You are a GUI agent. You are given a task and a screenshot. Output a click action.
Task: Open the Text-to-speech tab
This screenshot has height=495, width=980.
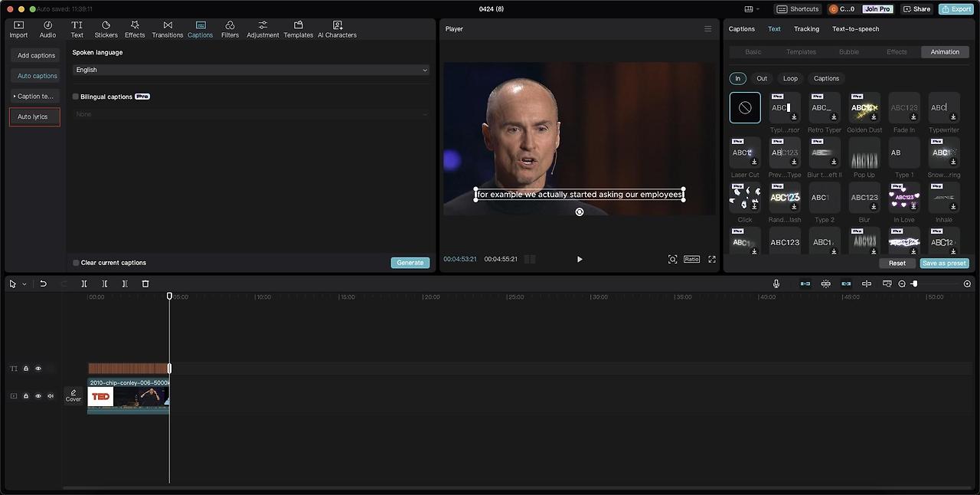click(x=855, y=29)
